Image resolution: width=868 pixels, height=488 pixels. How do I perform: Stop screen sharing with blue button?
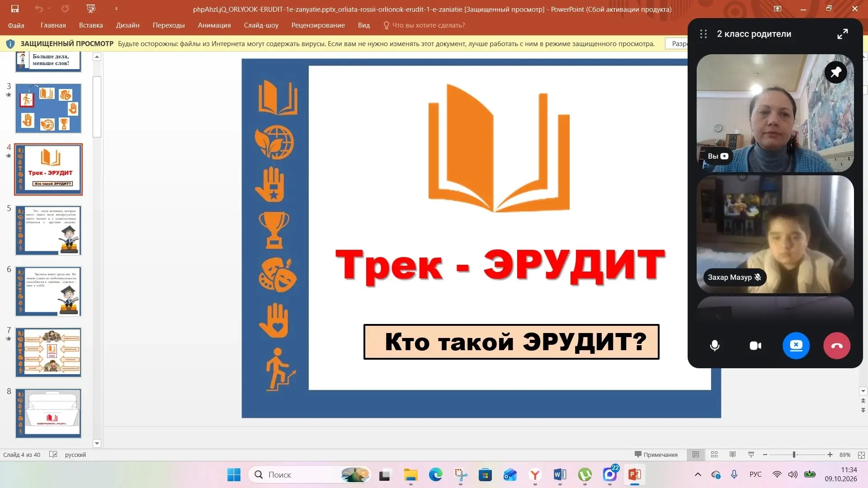[x=796, y=346]
